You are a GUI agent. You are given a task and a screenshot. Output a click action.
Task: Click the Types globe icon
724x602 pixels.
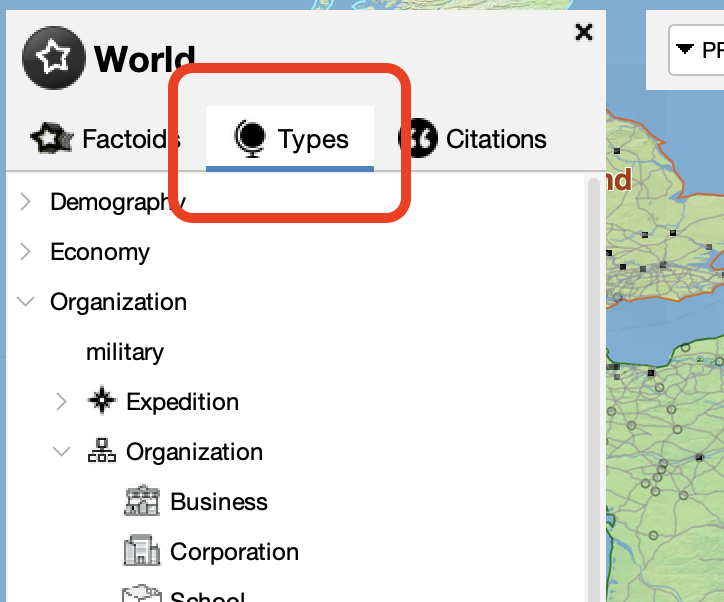tap(250, 138)
